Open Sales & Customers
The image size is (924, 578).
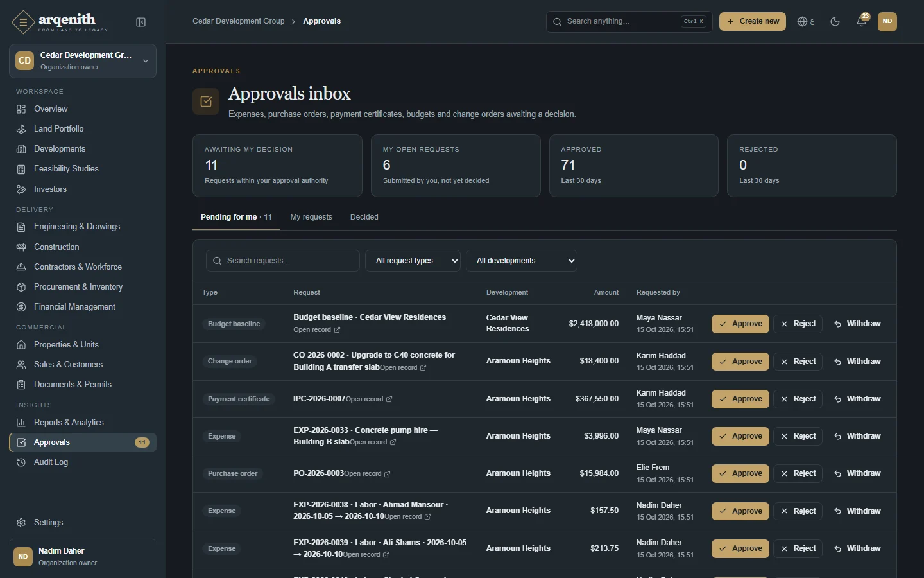83,365
